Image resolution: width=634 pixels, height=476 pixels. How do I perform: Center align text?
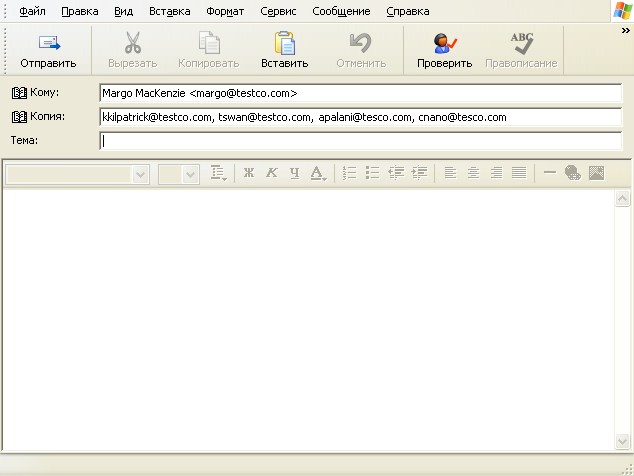(x=473, y=173)
